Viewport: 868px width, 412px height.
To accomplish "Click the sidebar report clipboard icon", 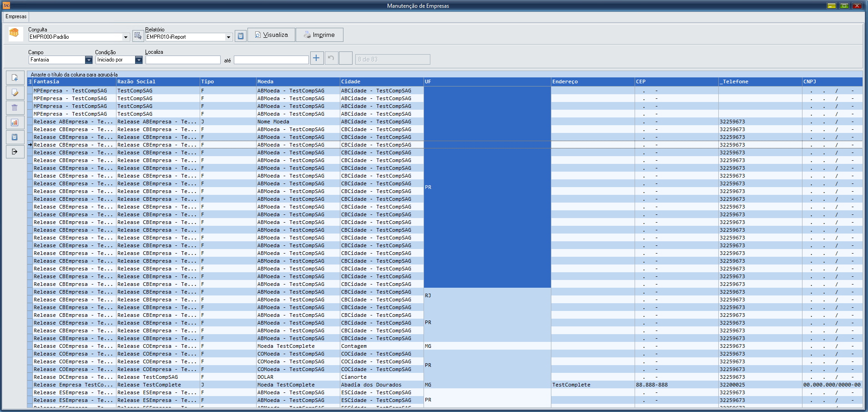I will (15, 137).
